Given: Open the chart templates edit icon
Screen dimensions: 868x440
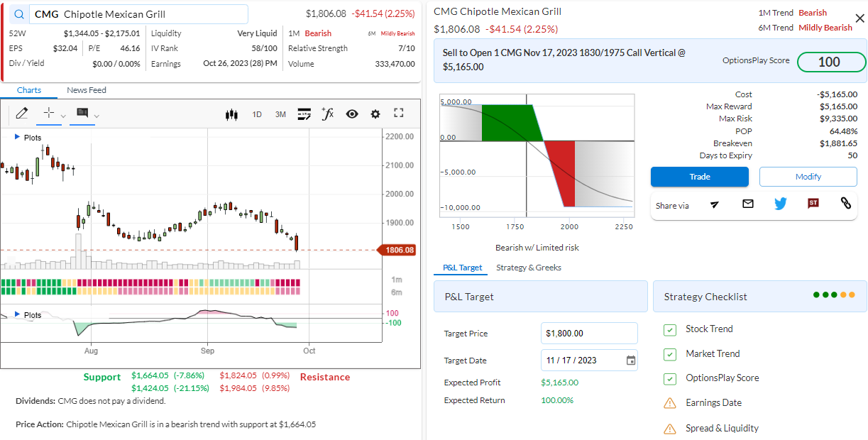Looking at the screenshot, I should (304, 114).
